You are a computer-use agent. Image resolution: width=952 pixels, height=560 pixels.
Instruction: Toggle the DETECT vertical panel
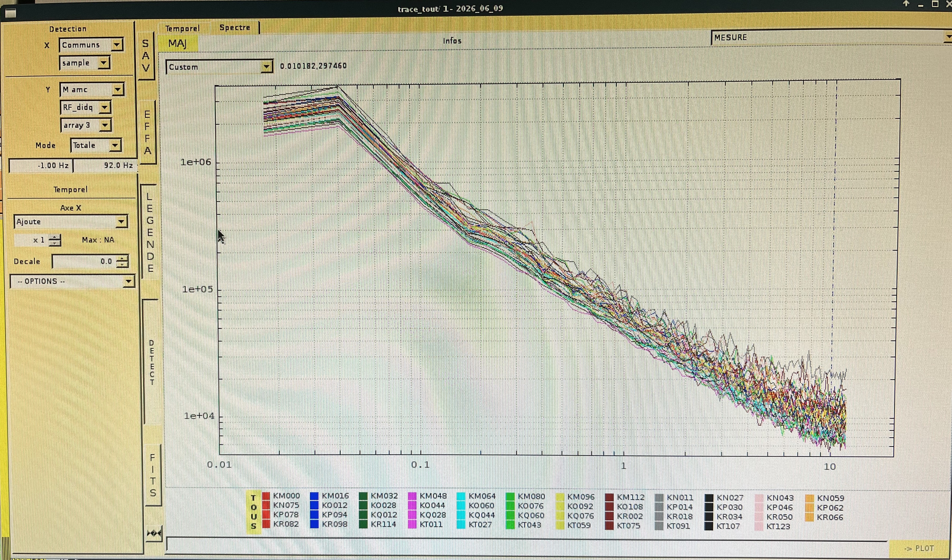tap(152, 362)
